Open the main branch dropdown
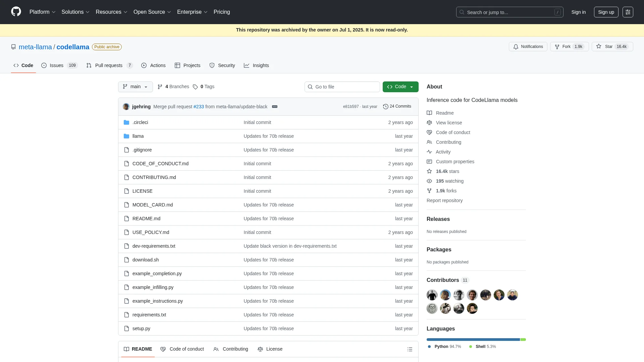Viewport: 644px width, 362px height. pos(135,87)
